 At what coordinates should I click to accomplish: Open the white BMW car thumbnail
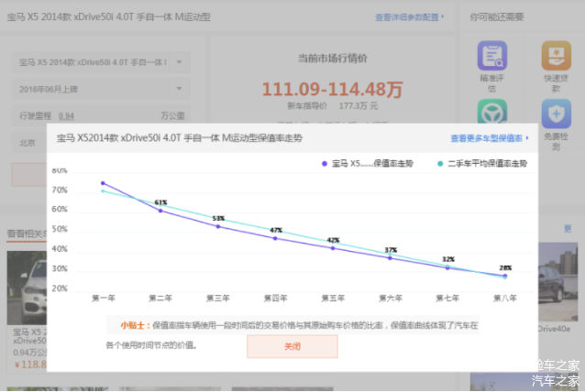coord(27,288)
